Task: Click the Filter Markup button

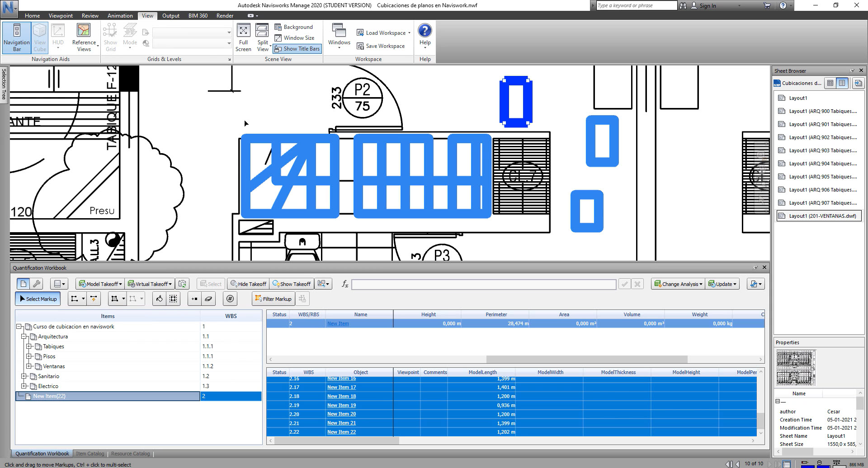Action: [x=273, y=299]
